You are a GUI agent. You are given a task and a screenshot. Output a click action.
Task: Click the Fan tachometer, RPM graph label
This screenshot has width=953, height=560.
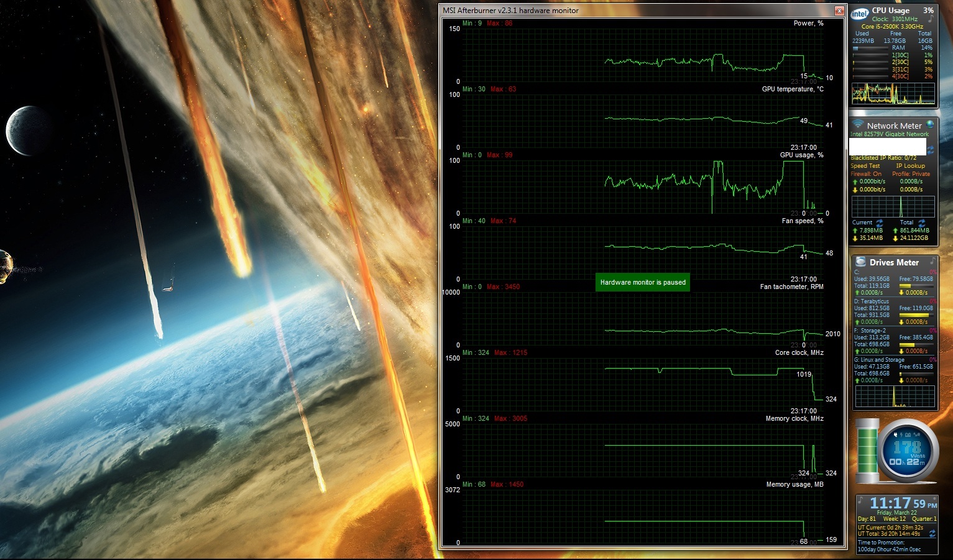pyautogui.click(x=791, y=287)
